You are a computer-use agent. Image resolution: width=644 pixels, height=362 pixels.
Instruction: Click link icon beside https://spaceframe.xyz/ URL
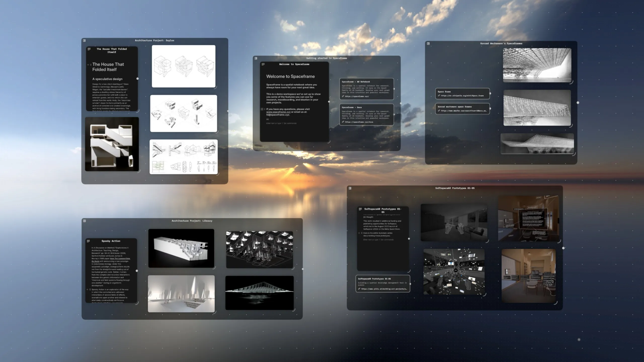point(343,96)
